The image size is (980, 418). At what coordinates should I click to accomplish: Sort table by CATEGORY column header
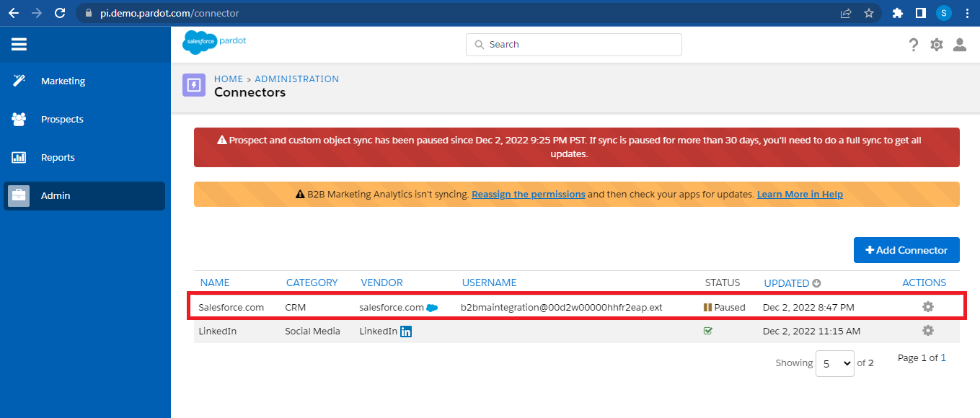click(x=312, y=283)
